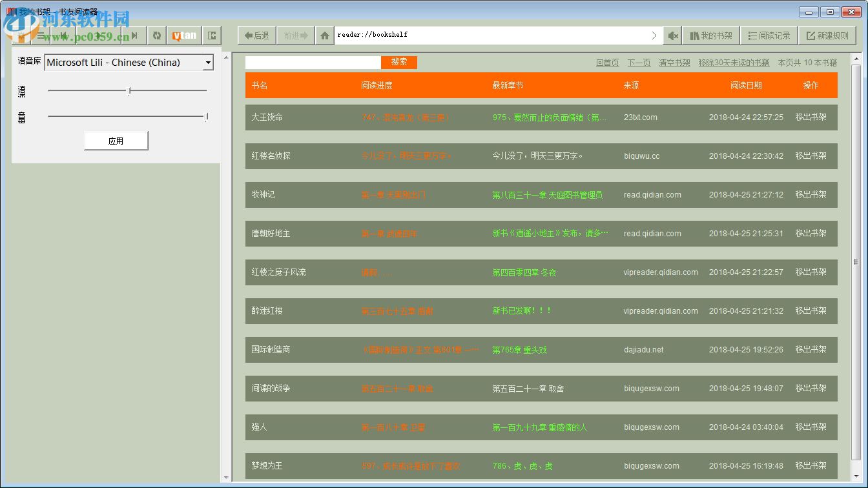Click the Vtan logo button
The image size is (868, 488).
[184, 36]
